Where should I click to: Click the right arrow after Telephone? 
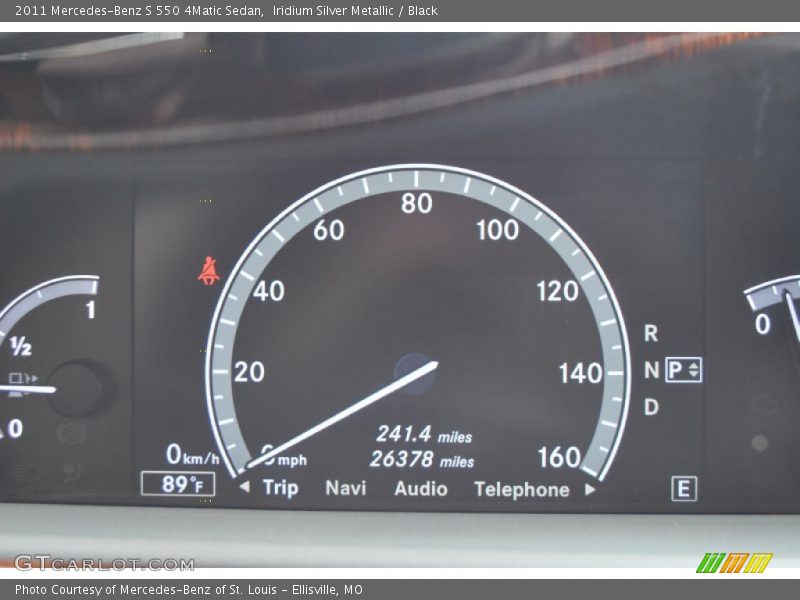(590, 490)
